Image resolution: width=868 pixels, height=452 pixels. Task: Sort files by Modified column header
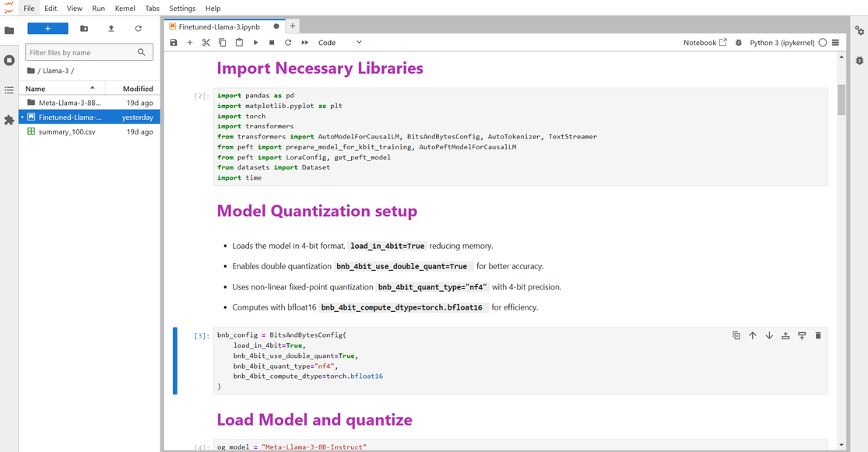click(133, 89)
